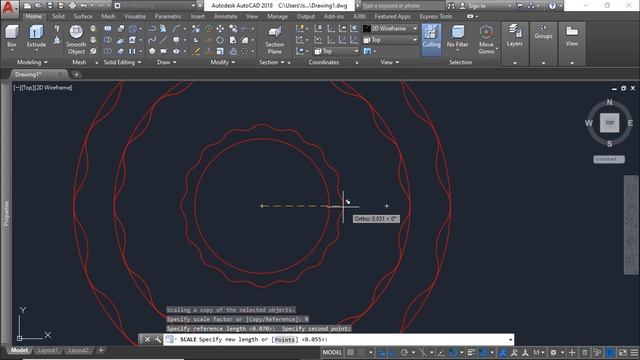Click the Move tool in Modify panel
This screenshot has width=640, height=360.
[x=220, y=29]
